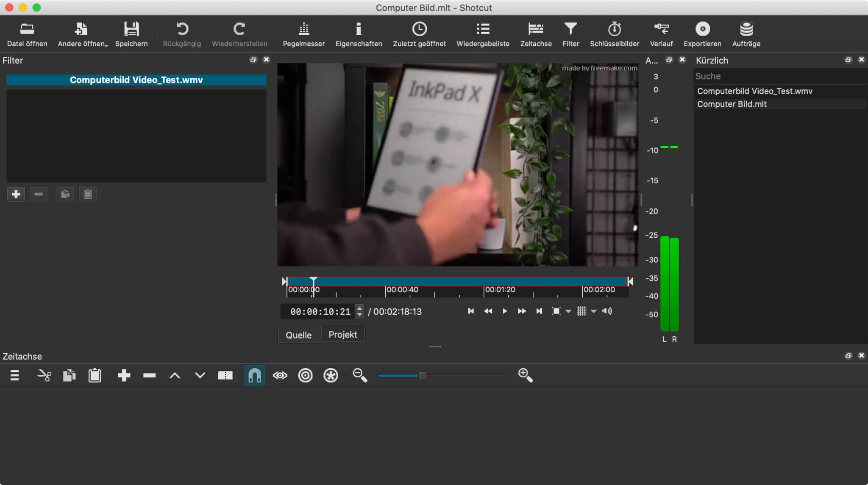868x485 pixels.
Task: Switch to the Quelle tab
Action: (x=298, y=335)
